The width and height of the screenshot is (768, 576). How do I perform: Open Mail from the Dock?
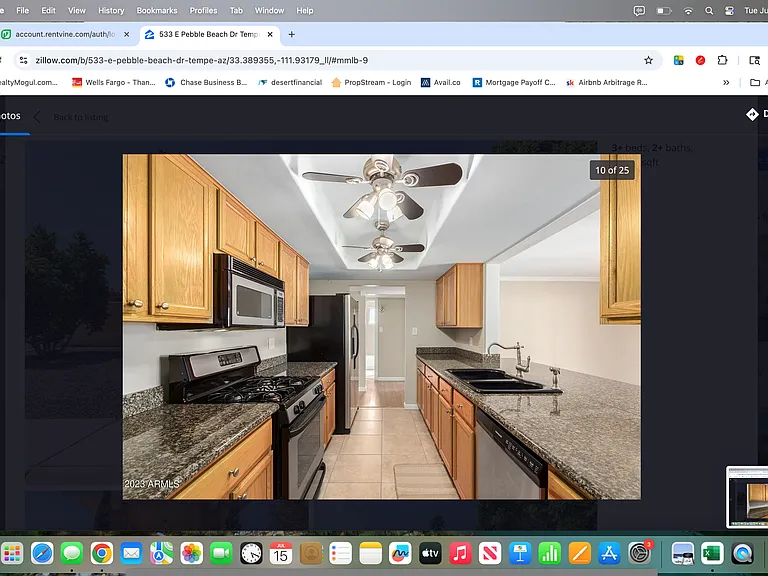coord(131,553)
